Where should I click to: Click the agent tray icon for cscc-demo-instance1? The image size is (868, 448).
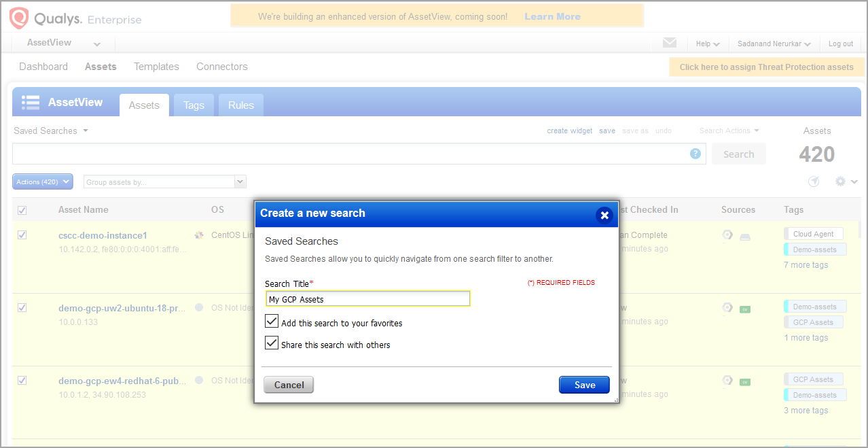[x=745, y=237]
